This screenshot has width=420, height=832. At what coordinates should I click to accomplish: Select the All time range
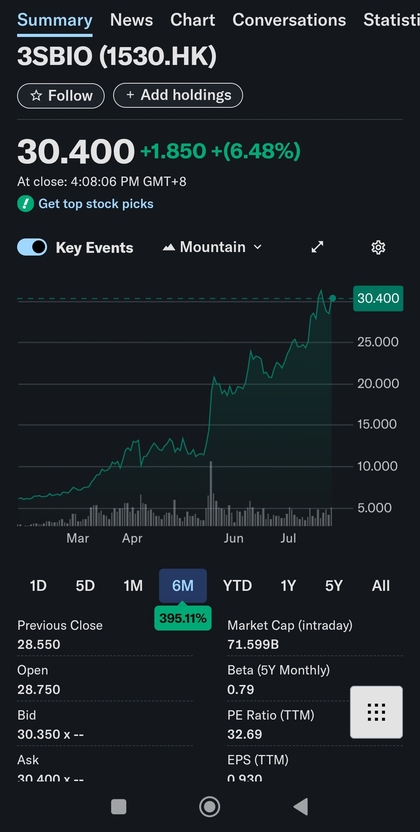point(381,586)
